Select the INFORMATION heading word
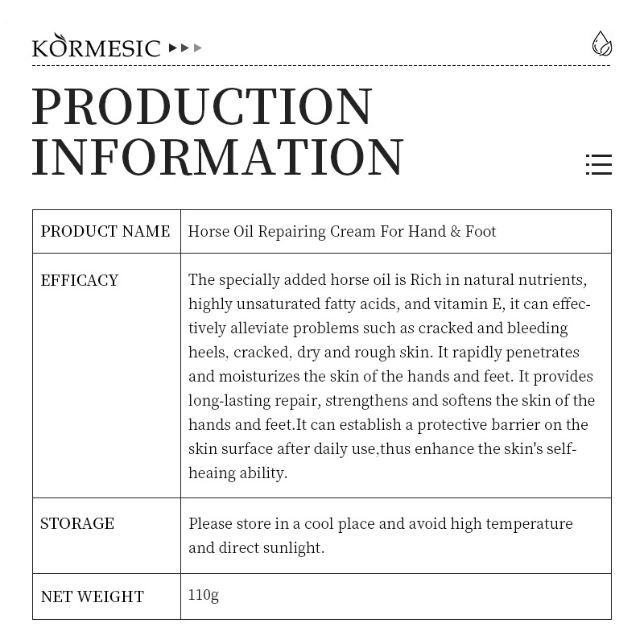644x644 pixels. [217, 157]
